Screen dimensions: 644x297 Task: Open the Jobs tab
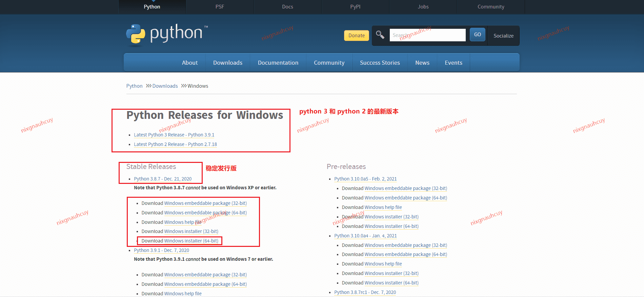click(423, 7)
